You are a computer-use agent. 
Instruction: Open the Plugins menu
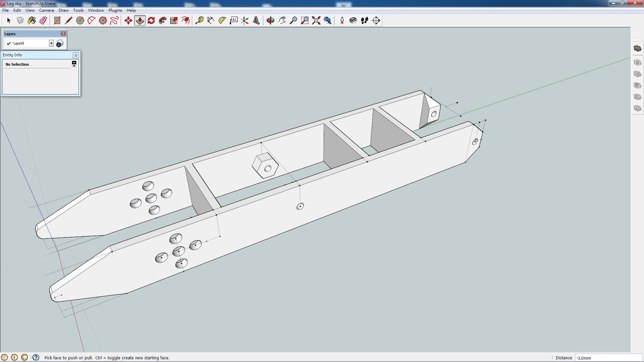[115, 10]
